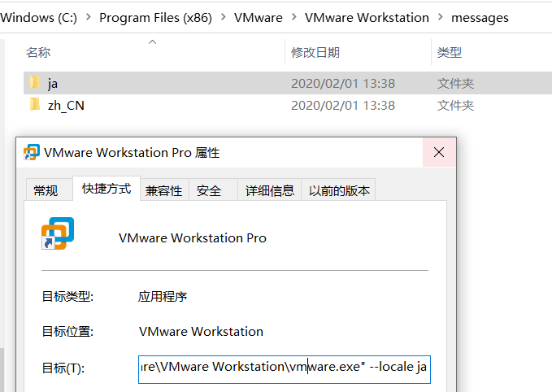Go to the VMware folder breadcrumb

[x=259, y=17]
